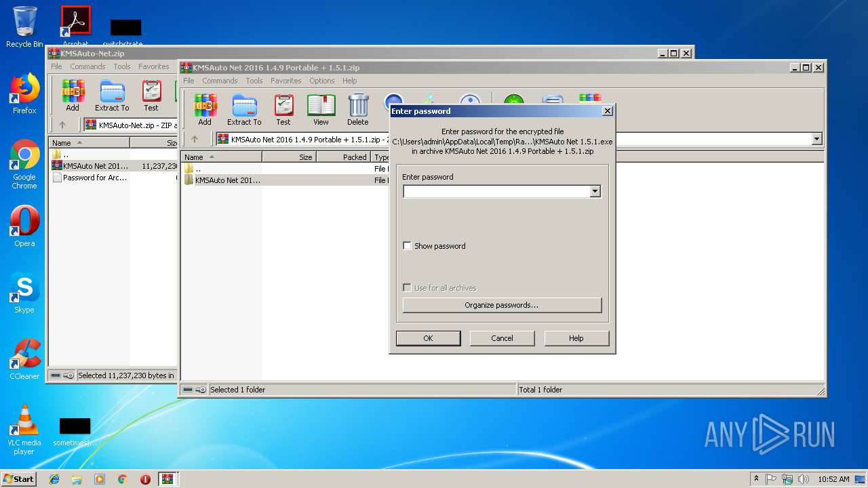This screenshot has height=488, width=868.
Task: Open the Help menu
Action: pyautogui.click(x=349, y=81)
